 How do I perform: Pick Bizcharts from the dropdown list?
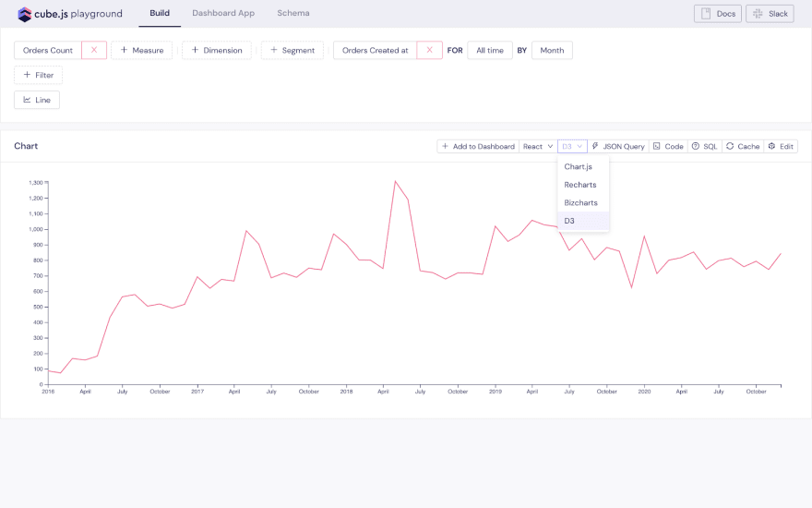[581, 202]
